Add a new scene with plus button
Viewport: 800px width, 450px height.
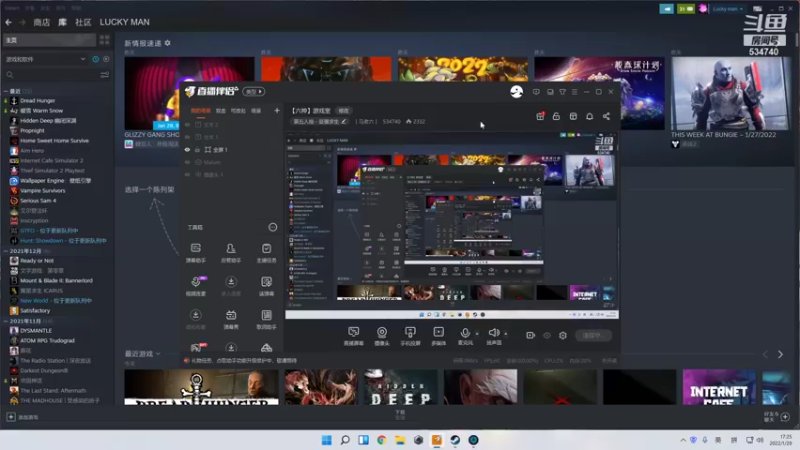(277, 110)
